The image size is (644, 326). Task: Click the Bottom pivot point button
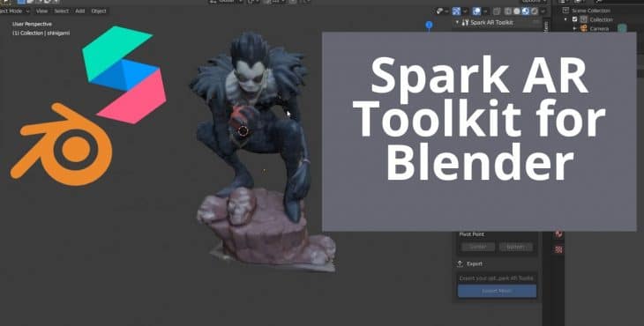pyautogui.click(x=515, y=247)
